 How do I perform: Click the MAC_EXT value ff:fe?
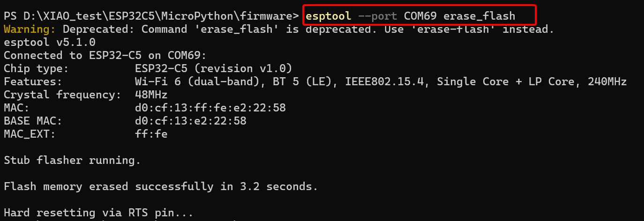point(151,134)
